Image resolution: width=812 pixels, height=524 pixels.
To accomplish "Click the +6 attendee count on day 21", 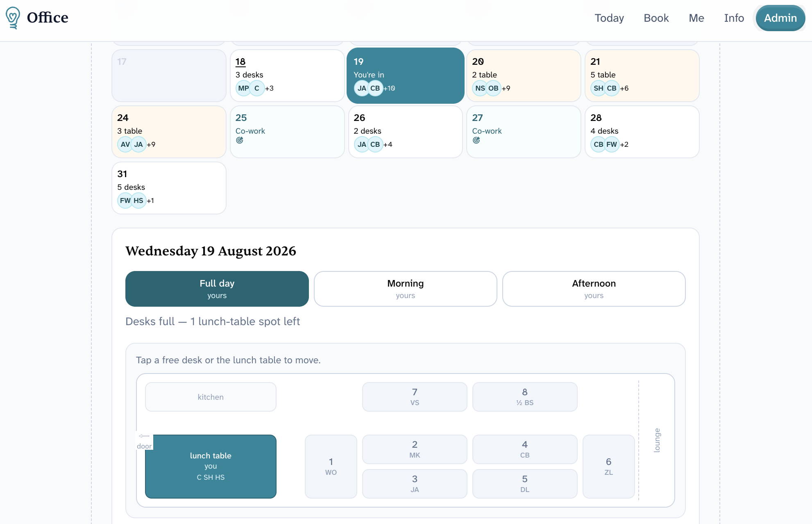I will [624, 88].
